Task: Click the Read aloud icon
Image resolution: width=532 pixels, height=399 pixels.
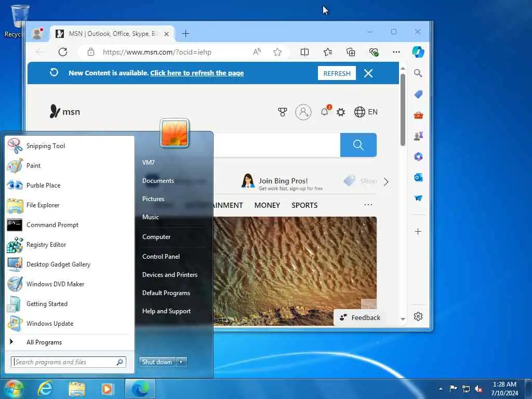Action: click(257, 52)
